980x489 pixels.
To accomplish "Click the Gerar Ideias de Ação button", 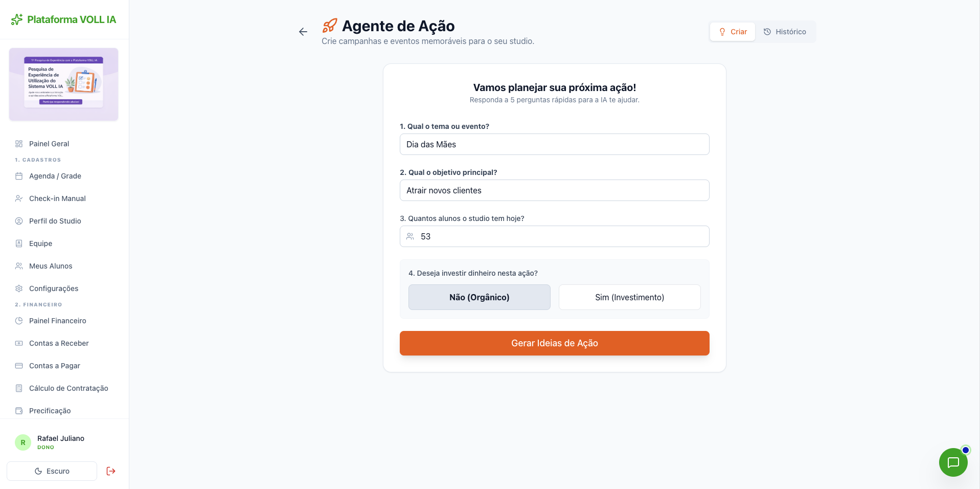I will (x=554, y=343).
